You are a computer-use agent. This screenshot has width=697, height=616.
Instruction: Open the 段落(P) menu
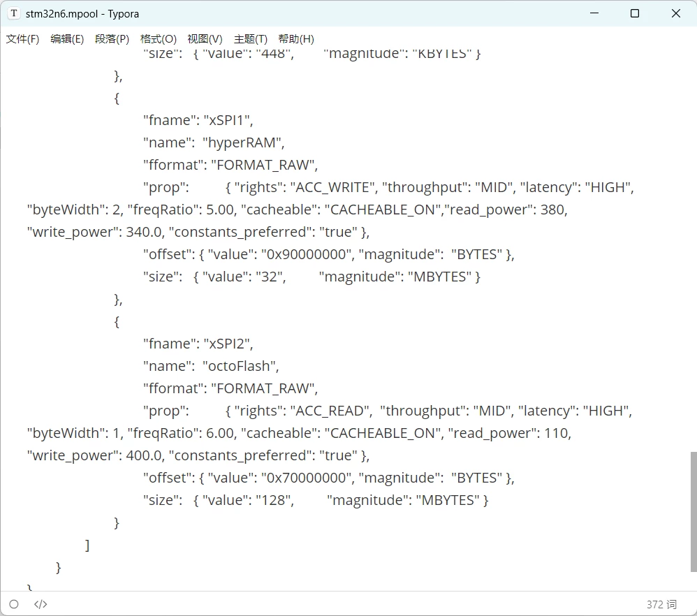[x=112, y=39]
